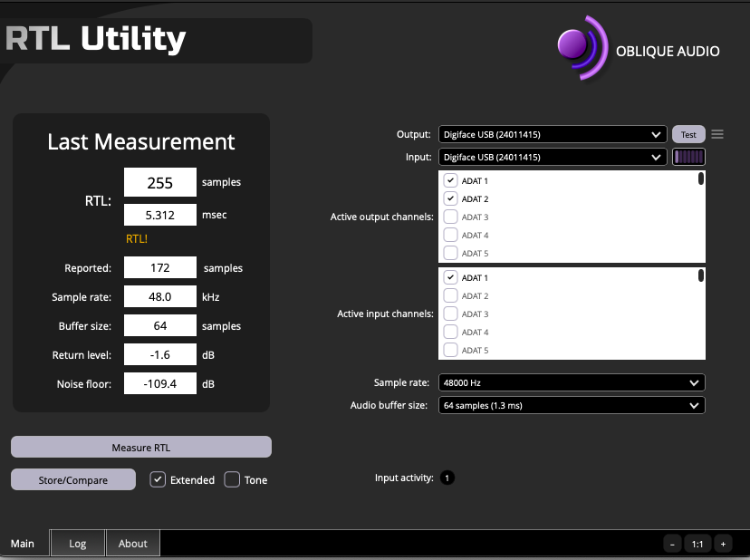This screenshot has height=560, width=750.
Task: Click the Measure RTL button
Action: click(x=141, y=447)
